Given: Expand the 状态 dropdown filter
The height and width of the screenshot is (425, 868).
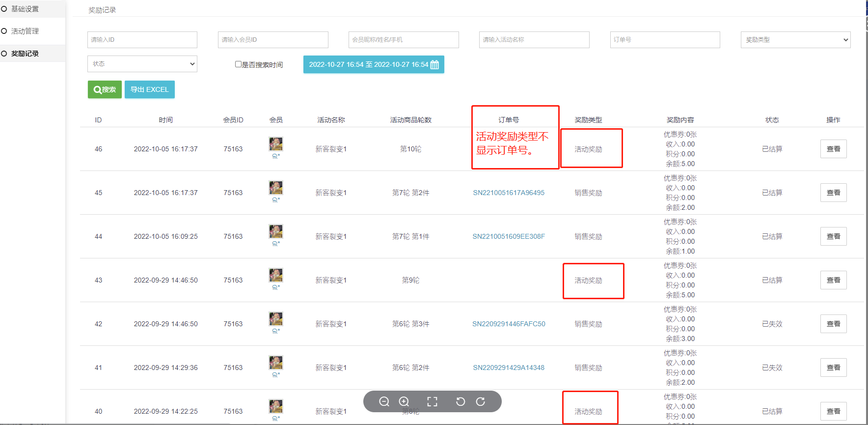Looking at the screenshot, I should [x=142, y=64].
